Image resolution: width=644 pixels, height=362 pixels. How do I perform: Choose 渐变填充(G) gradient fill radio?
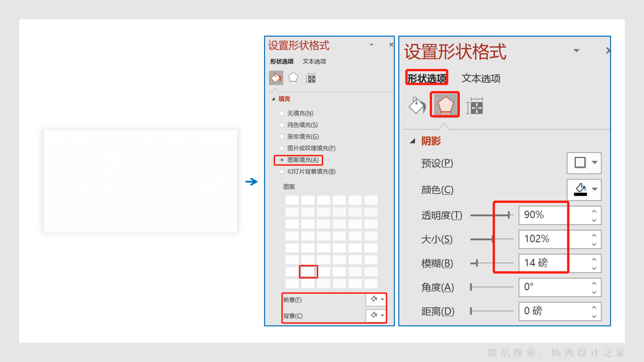click(x=282, y=136)
